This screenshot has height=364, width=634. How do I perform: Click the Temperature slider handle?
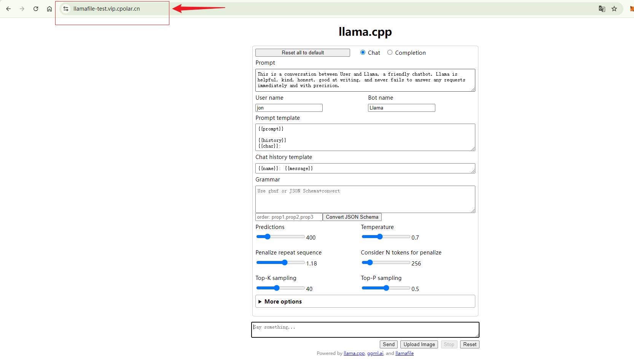point(379,237)
